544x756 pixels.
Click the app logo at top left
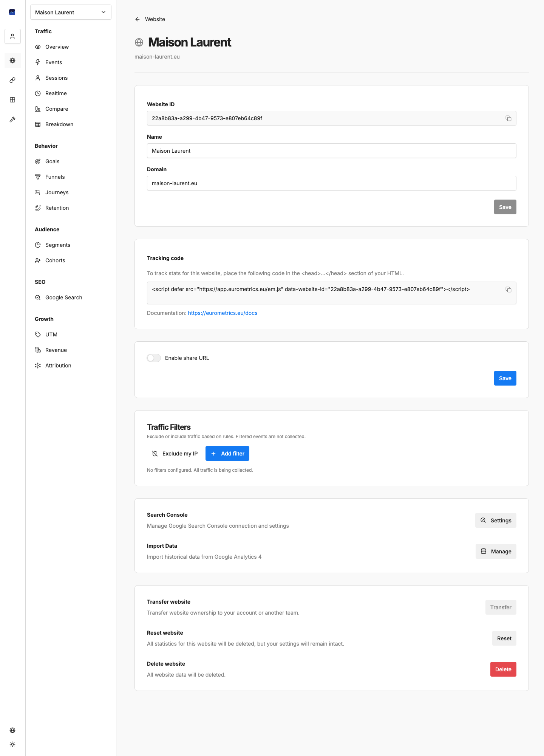[12, 12]
